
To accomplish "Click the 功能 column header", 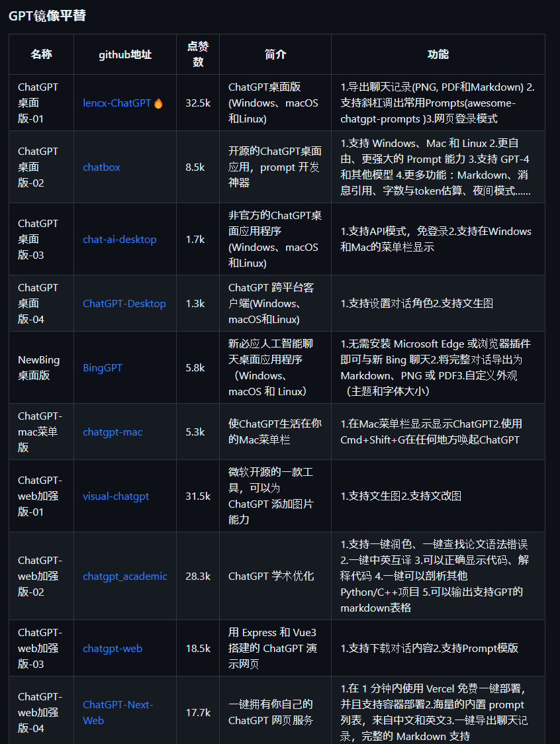I will [438, 54].
